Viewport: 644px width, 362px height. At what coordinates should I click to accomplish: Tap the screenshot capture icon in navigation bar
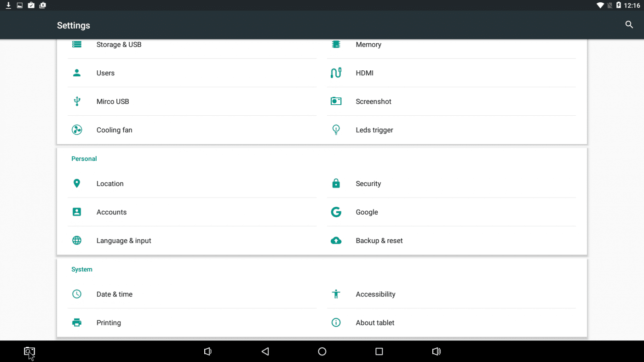point(29,351)
